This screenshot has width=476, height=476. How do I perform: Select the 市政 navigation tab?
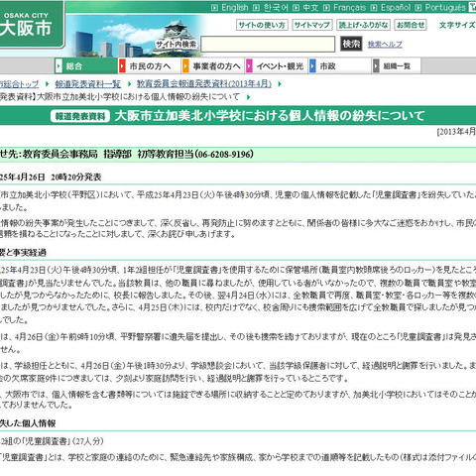pos(340,66)
